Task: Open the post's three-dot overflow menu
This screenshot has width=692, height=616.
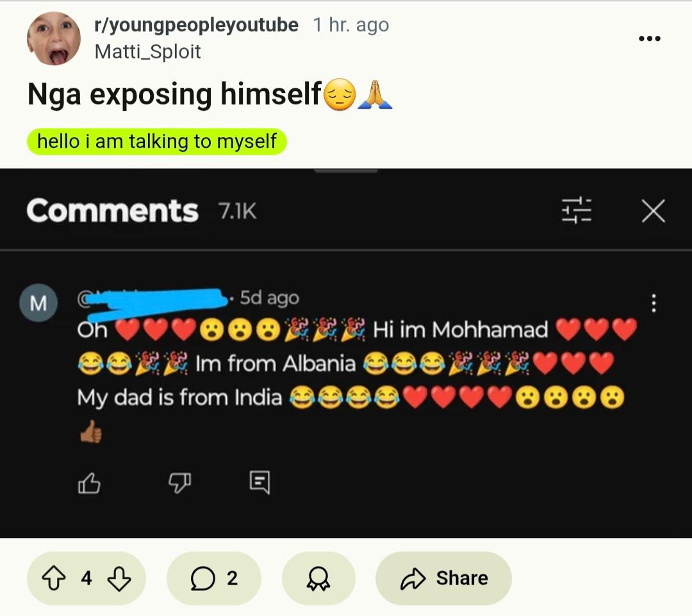Action: coord(650,38)
